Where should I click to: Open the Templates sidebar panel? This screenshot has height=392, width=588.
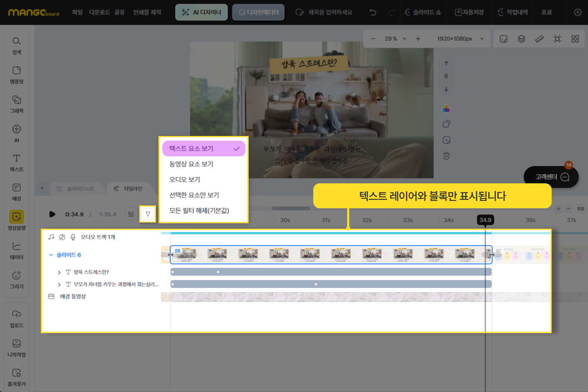tap(16, 75)
